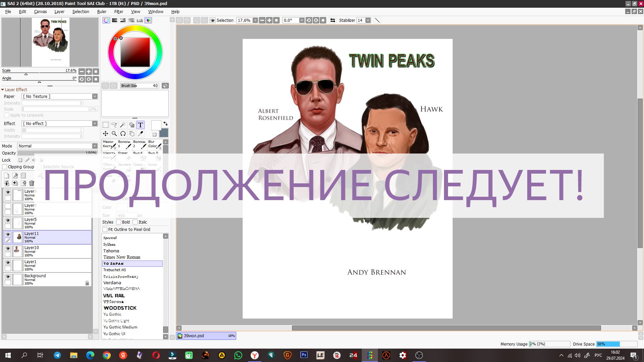Hide Layer10 by clicking its eye icon
644x362 pixels.
(8, 248)
